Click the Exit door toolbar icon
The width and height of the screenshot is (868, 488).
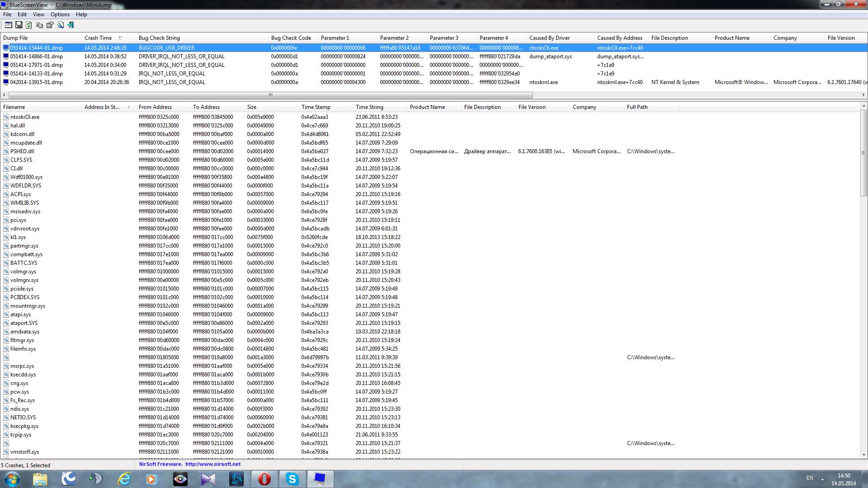point(71,25)
